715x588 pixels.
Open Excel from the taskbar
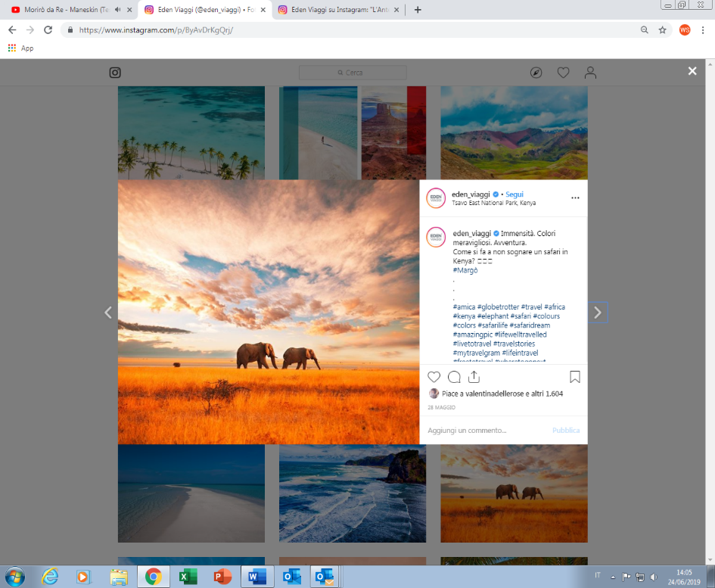pos(188,577)
